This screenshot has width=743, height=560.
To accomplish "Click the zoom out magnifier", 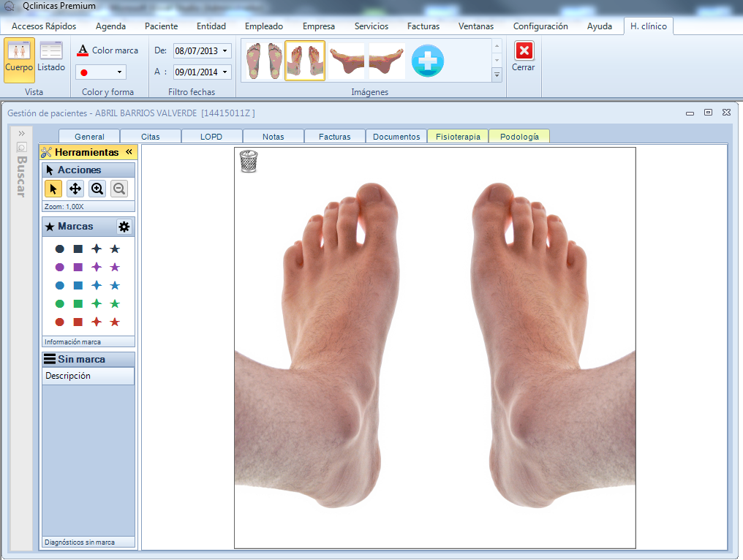I will click(118, 189).
